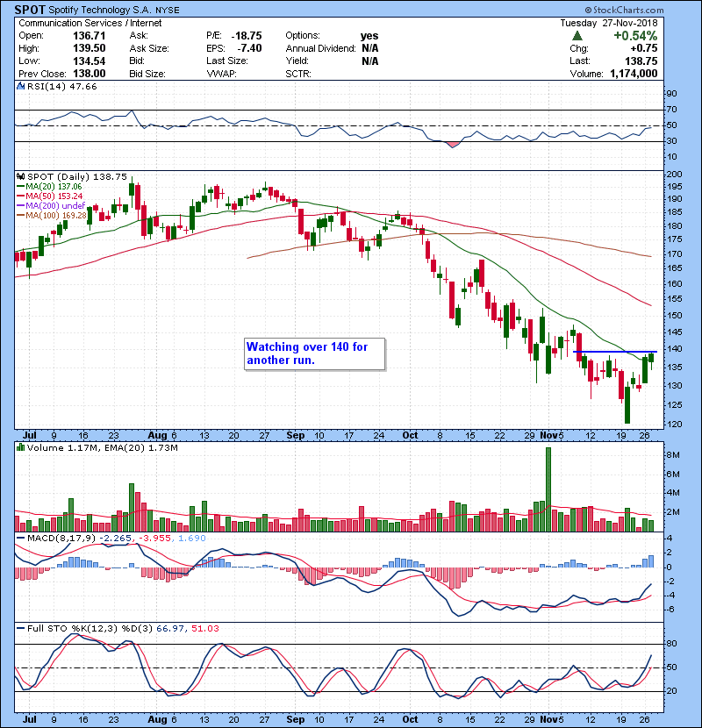Screen dimensions: 702x728
Task: Click the Ask Size label in header
Action: coord(149,48)
